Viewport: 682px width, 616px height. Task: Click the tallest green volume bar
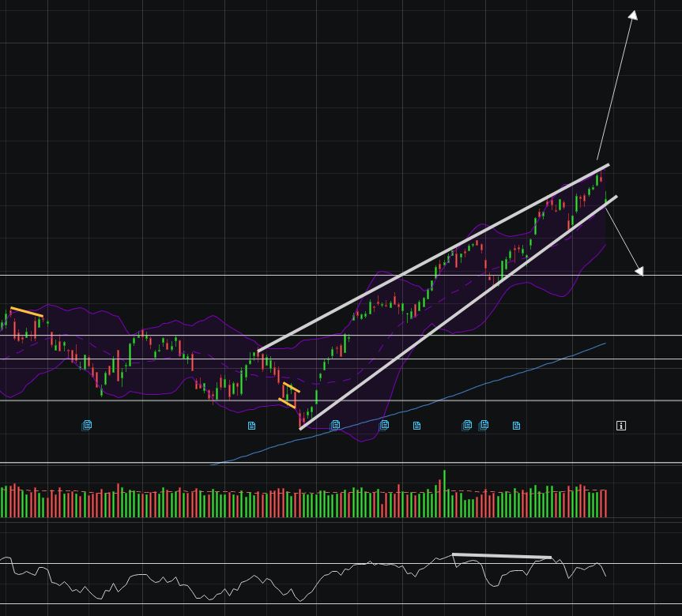[x=444, y=494]
